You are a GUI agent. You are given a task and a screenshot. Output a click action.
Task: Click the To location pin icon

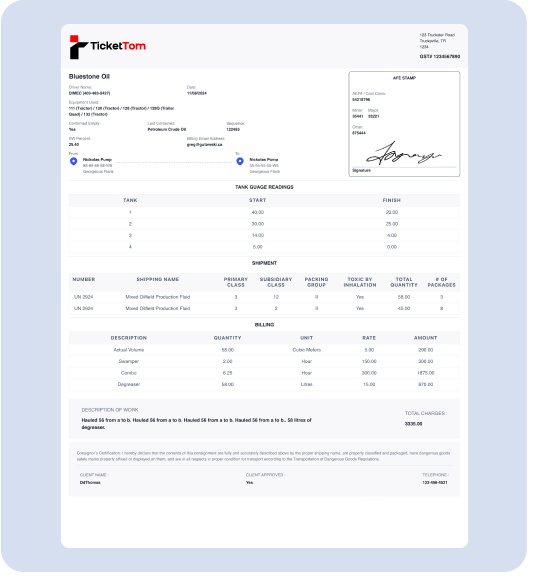240,161
